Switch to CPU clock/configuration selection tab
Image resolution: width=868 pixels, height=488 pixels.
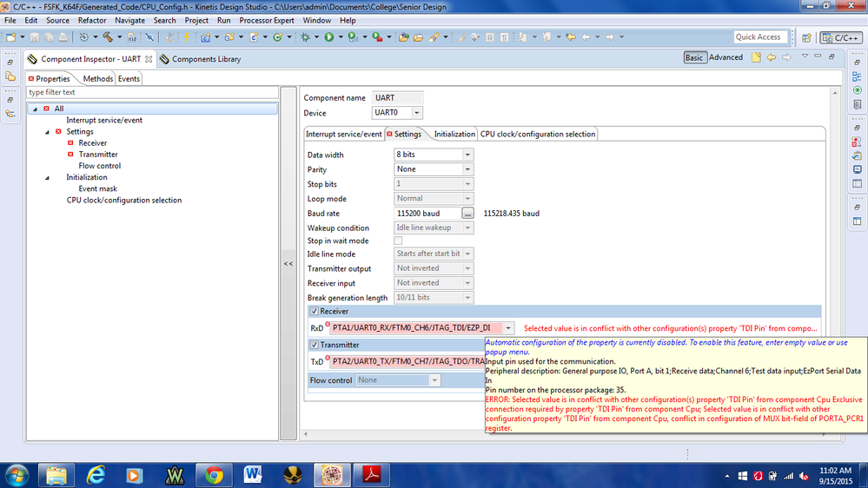coord(538,134)
